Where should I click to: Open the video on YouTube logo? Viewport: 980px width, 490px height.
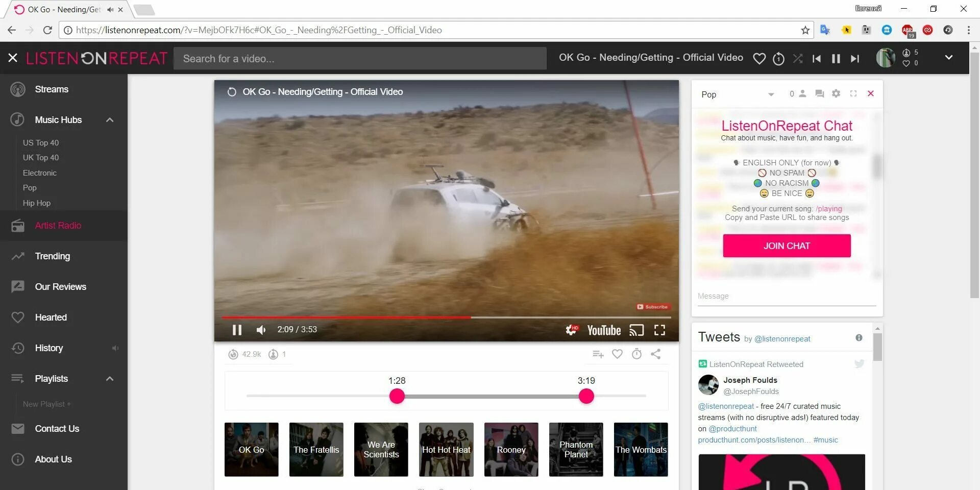604,330
